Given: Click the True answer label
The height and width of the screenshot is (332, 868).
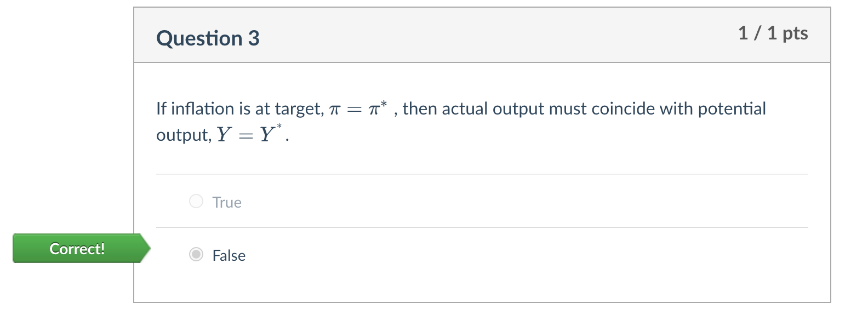Looking at the screenshot, I should pyautogui.click(x=226, y=202).
